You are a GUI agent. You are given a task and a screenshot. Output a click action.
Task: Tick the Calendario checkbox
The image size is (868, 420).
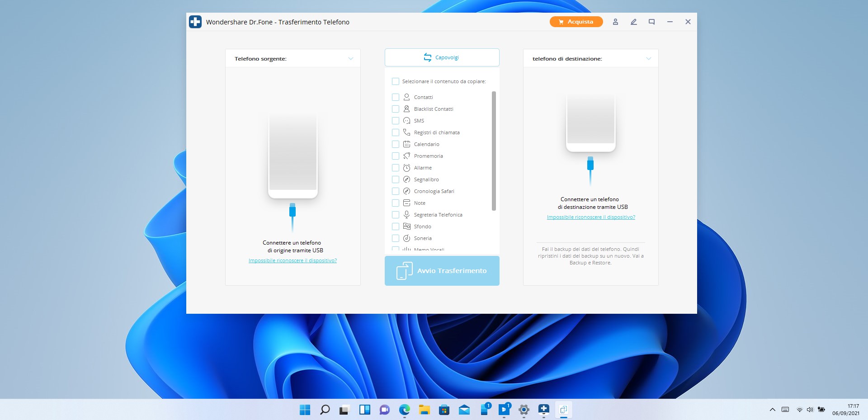[x=396, y=144]
